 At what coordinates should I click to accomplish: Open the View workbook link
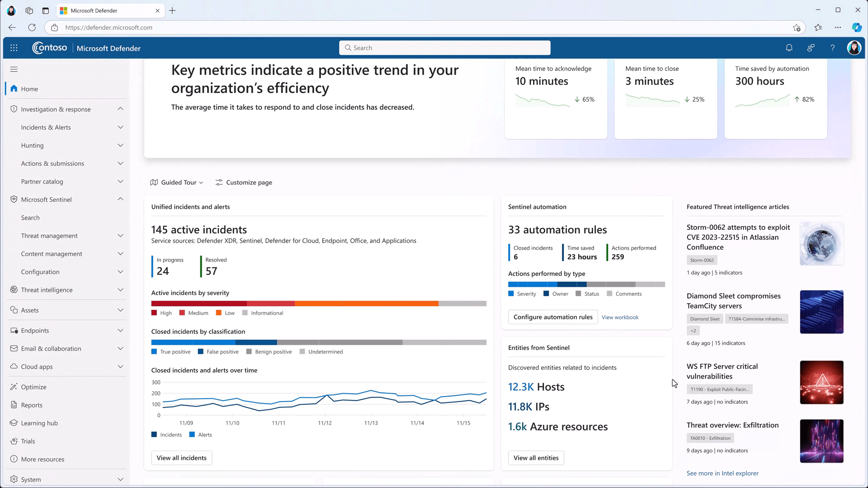click(x=620, y=317)
